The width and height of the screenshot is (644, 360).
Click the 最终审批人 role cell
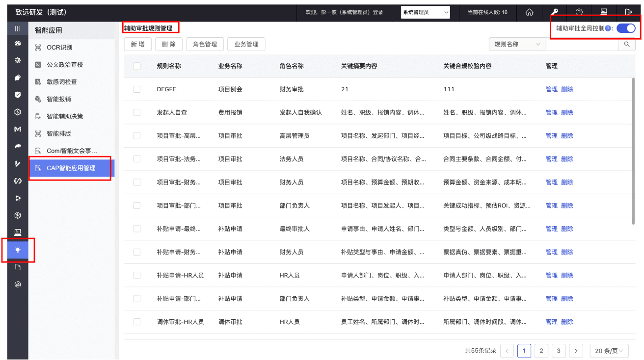[295, 229]
